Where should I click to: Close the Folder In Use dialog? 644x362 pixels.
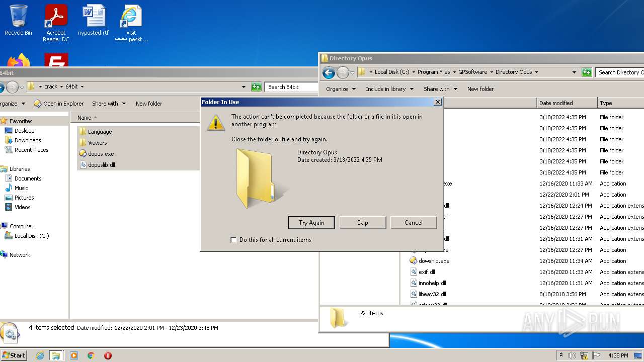tap(437, 102)
